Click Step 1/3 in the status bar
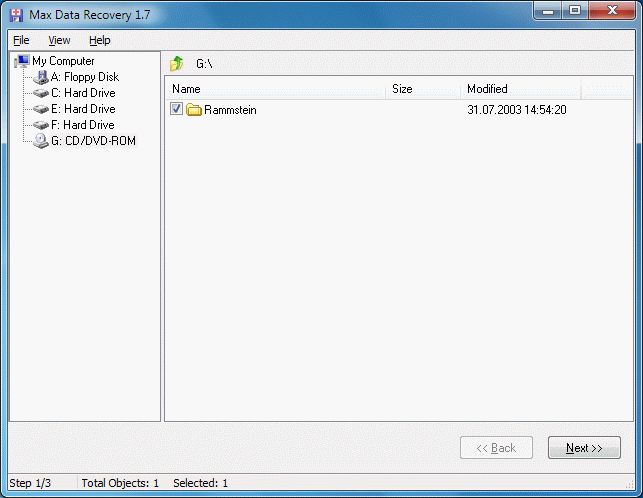The image size is (643, 498). coord(30,483)
